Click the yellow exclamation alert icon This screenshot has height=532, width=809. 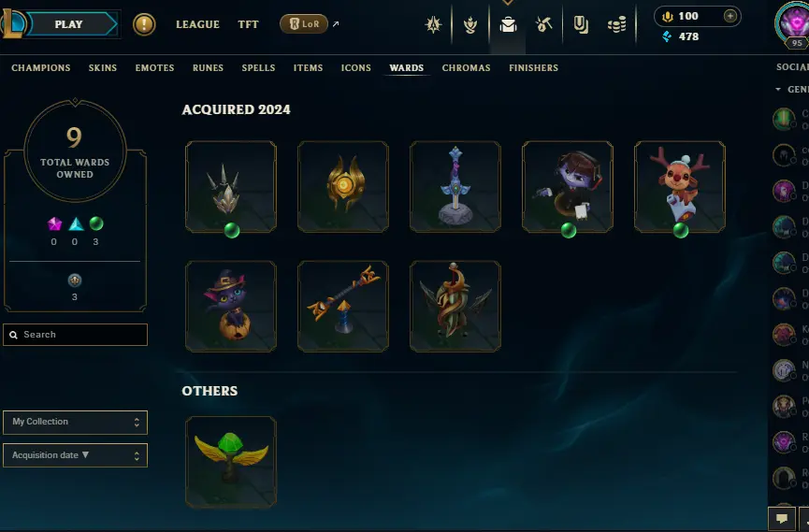coord(144,24)
